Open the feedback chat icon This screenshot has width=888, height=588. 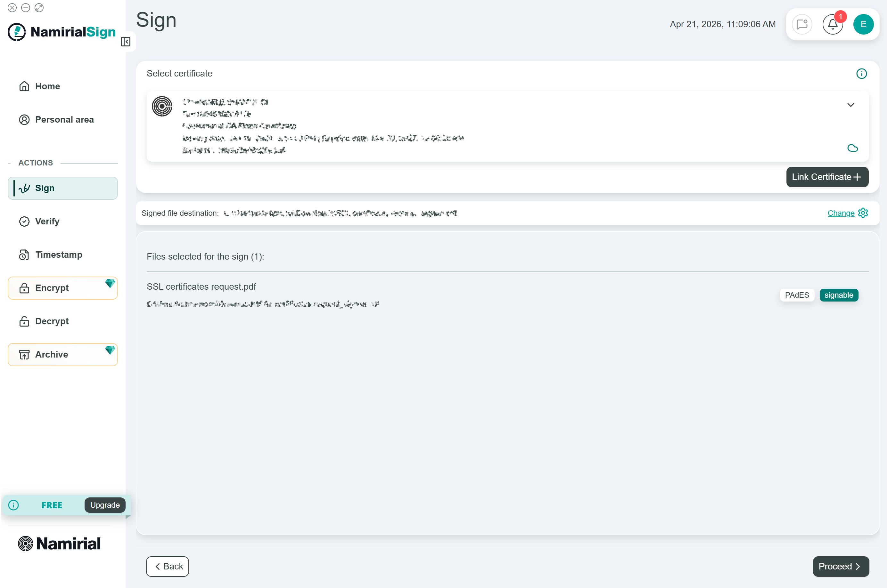click(802, 24)
